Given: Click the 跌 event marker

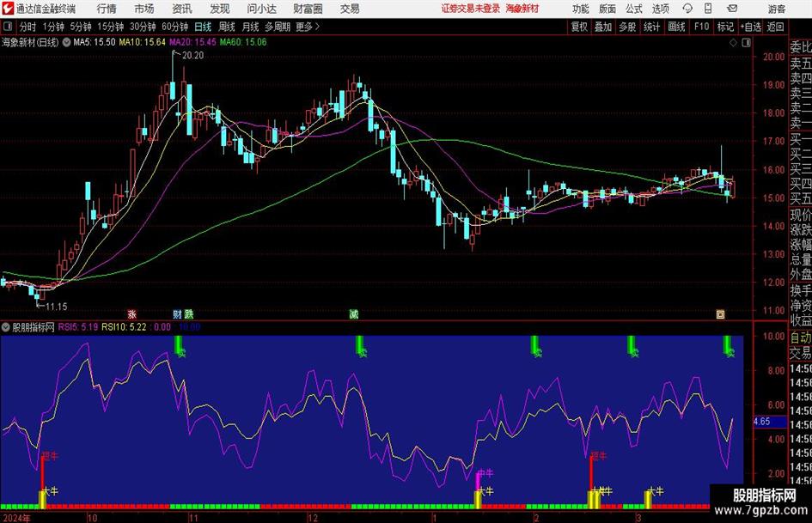Looking at the screenshot, I should (189, 313).
